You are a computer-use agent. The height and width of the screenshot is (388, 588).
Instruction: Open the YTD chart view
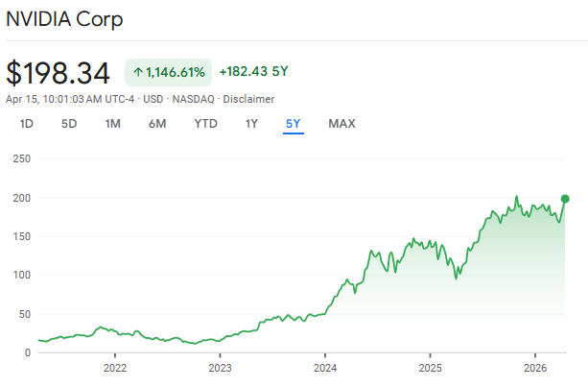tap(205, 123)
